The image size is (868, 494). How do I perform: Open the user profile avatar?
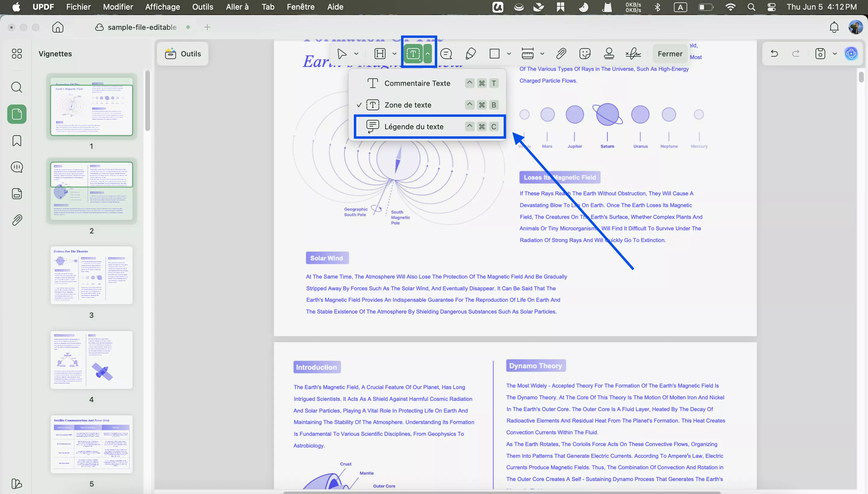(x=856, y=27)
